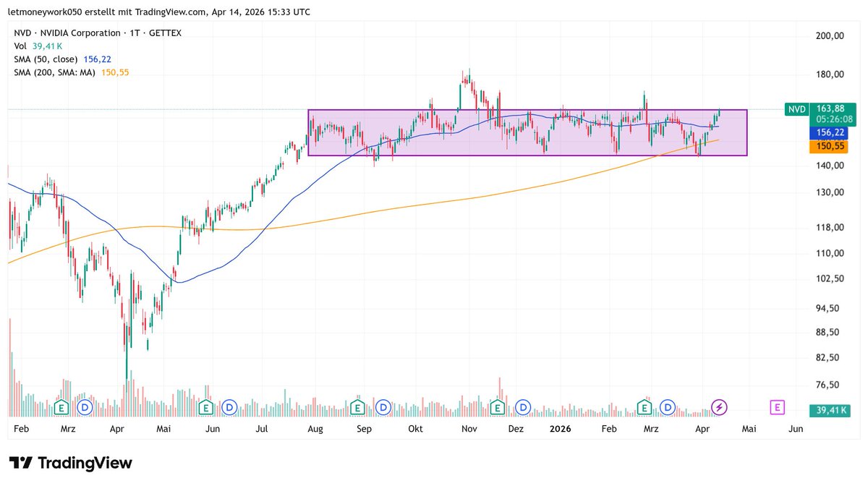Open the dividend D marker of March 2026
Screen dimensions: 868x486
(x=668, y=408)
